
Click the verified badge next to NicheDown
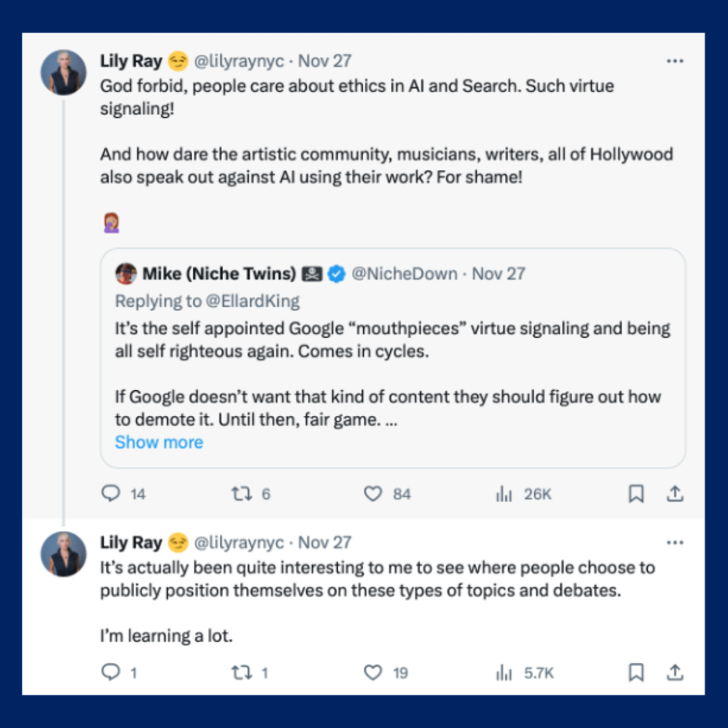335,273
